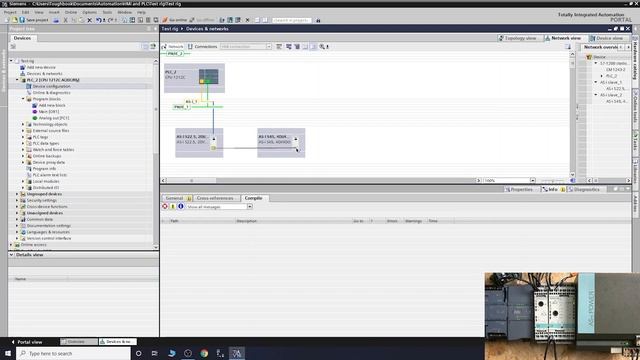Open Devices & networks tree item
The height and width of the screenshot is (360, 640).
click(x=44, y=74)
